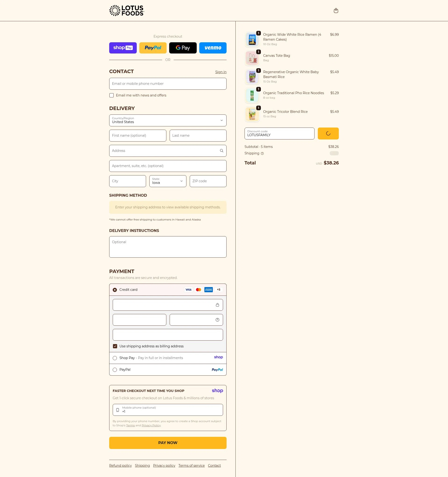Viewport: 448px width, 477px height.
Task: Select the PayPal payment radio button
Action: 115,370
